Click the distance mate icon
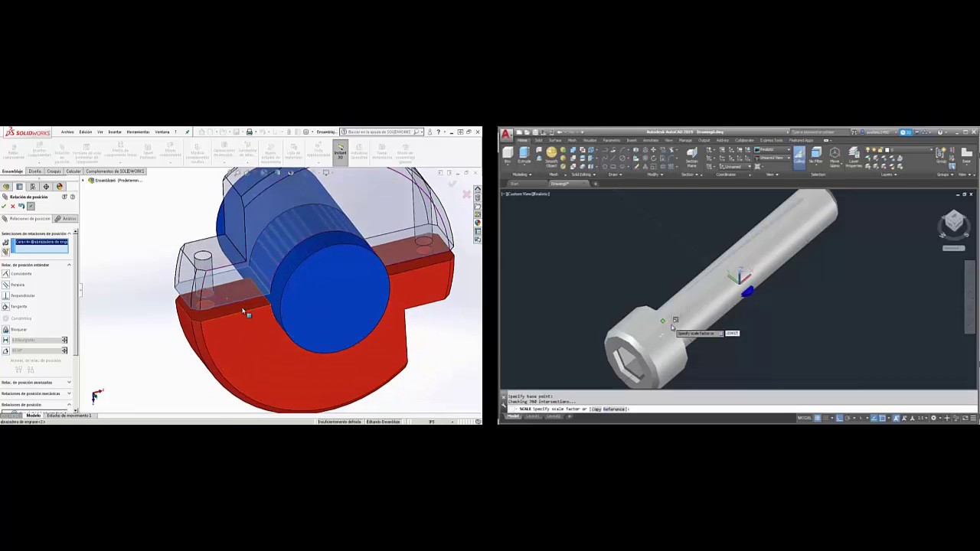 point(5,340)
